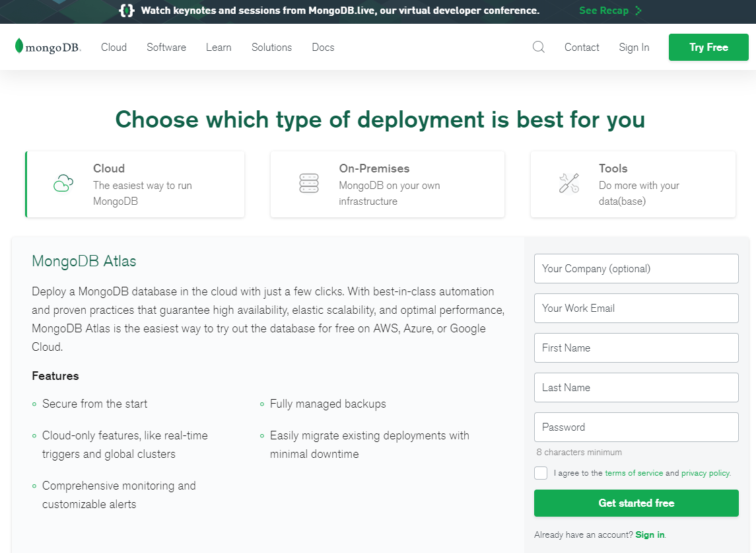756x553 pixels.
Task: Click the Features subheading
Action: (x=55, y=376)
